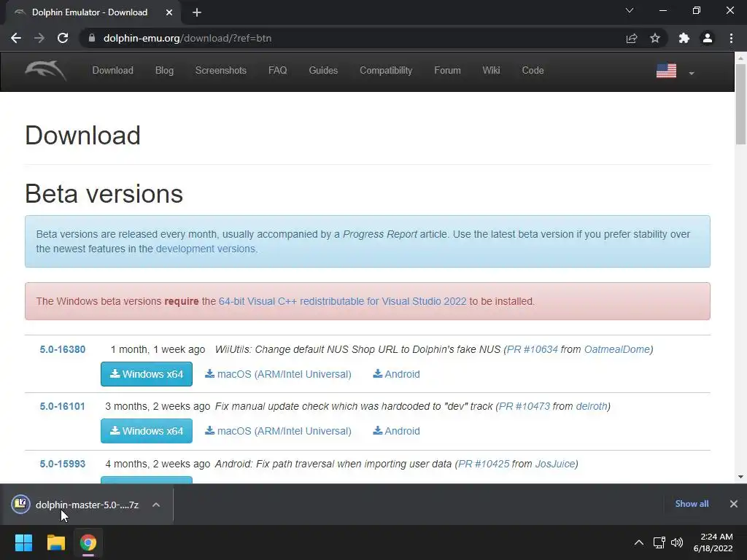Download Windows x64 build for 5.0-16101
This screenshot has height=560, width=747.
(147, 431)
